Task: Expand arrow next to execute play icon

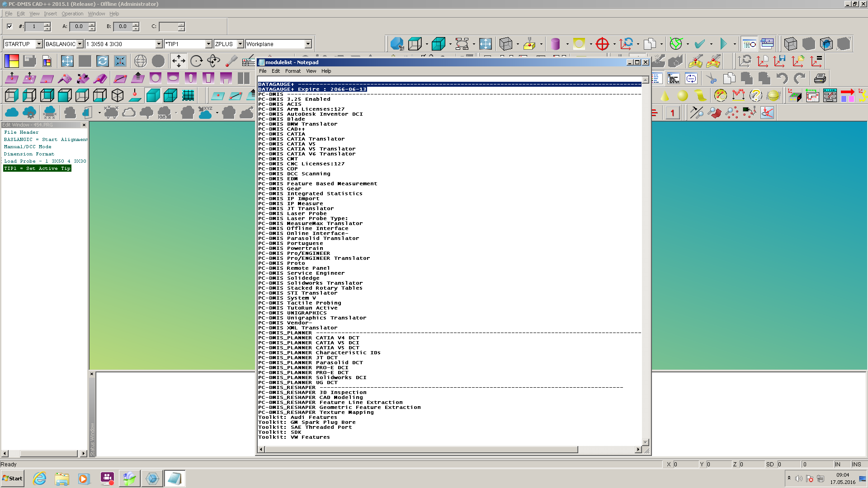Action: (735, 44)
